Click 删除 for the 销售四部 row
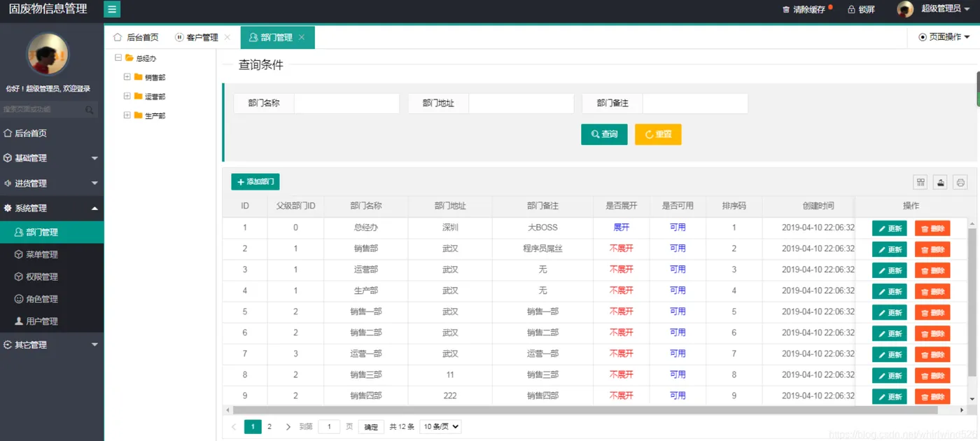This screenshot has height=441, width=980. [932, 397]
